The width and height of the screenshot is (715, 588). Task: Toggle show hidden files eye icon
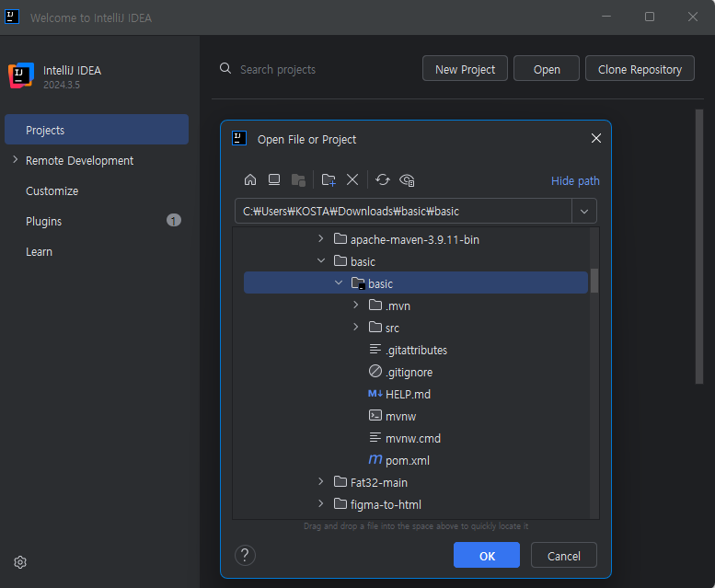[x=407, y=180]
